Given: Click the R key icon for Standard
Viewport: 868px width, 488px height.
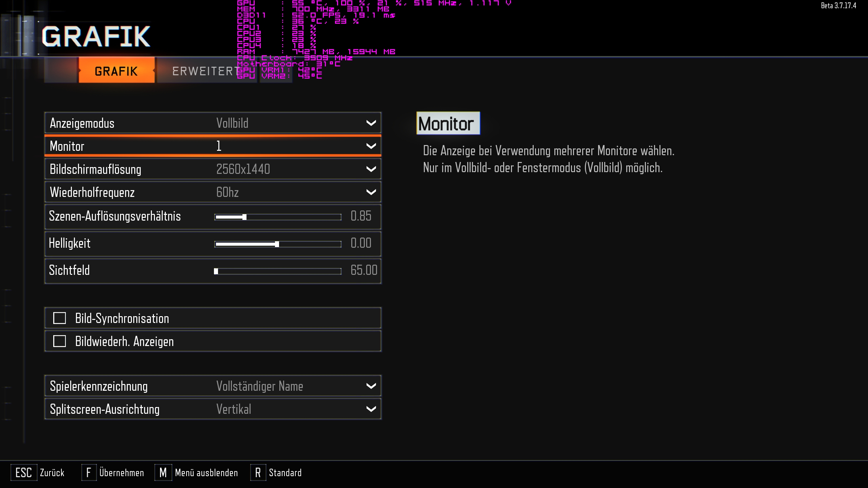Looking at the screenshot, I should pos(258,472).
